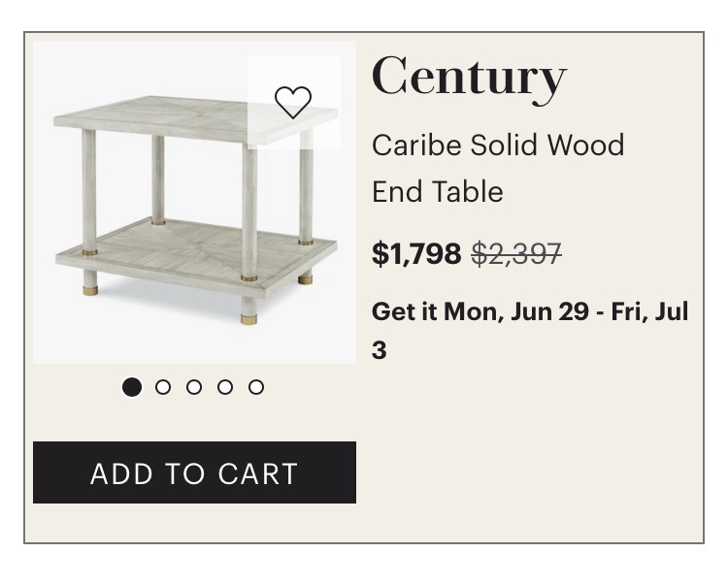View the fifth and last carousel dot
The image size is (728, 585).
pyautogui.click(x=256, y=387)
